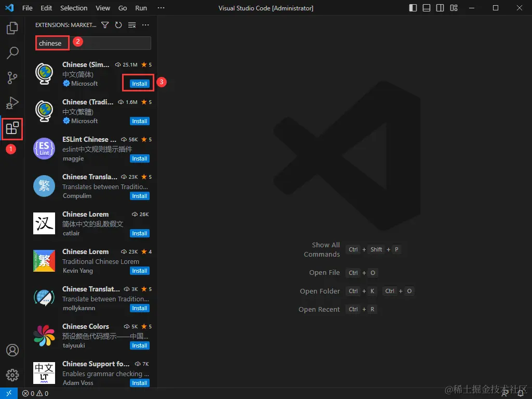Open the Explorer view in activity bar
The width and height of the screenshot is (532, 399).
click(12, 28)
